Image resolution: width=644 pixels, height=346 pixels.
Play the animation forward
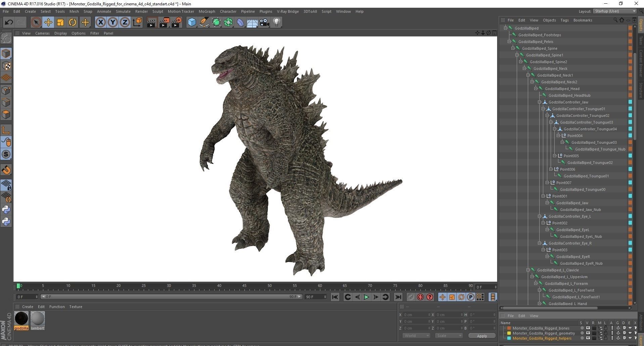[x=366, y=297]
